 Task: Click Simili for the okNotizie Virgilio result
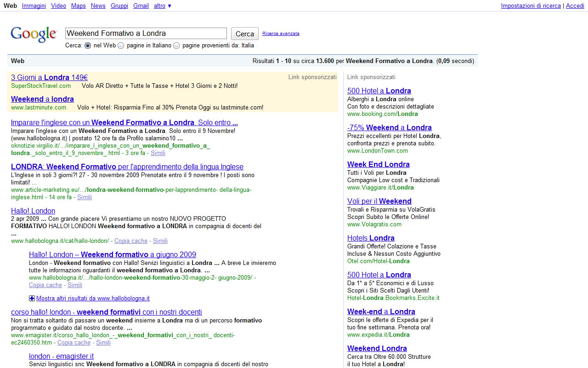(158, 153)
